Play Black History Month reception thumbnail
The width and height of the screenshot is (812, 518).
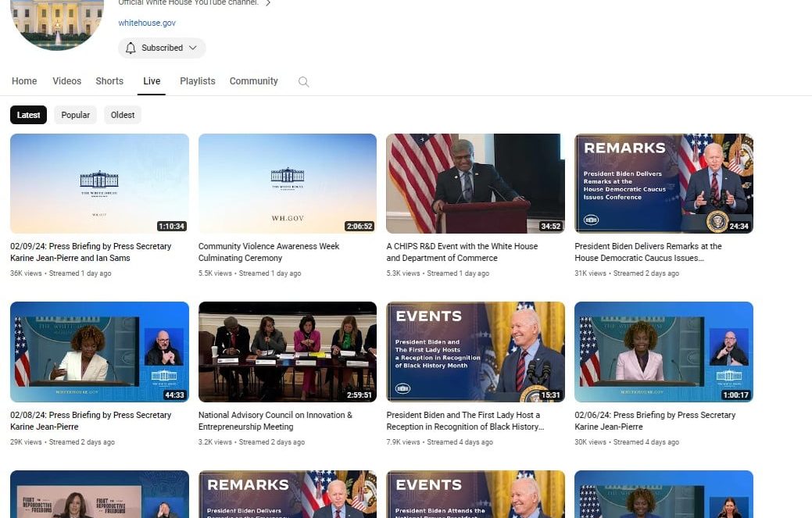(475, 352)
